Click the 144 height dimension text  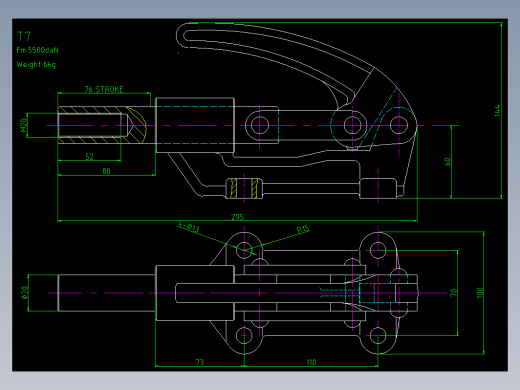497,110
